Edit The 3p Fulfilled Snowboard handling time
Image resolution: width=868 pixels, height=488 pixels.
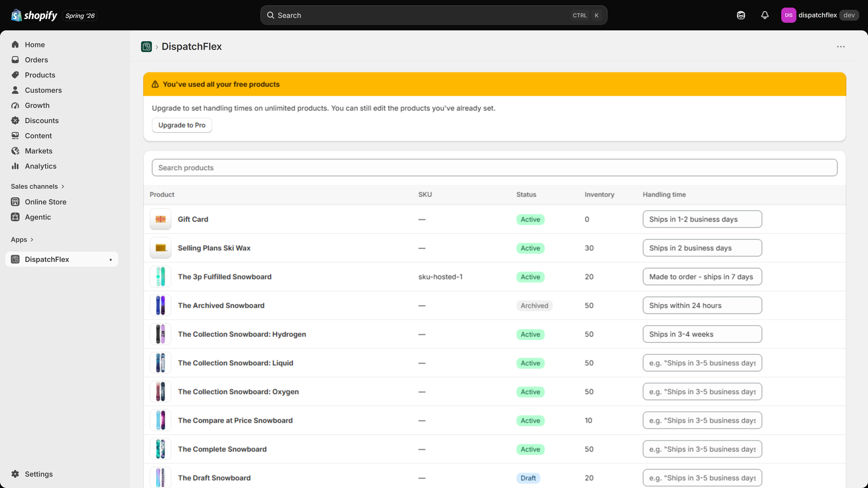tap(703, 277)
